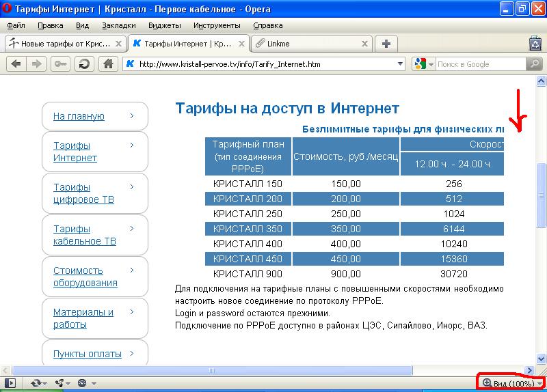Viewport: 547px width, 392px height.
Task: Click the 'КРИСТАЛЛ 200' table cell
Action: coord(248,199)
